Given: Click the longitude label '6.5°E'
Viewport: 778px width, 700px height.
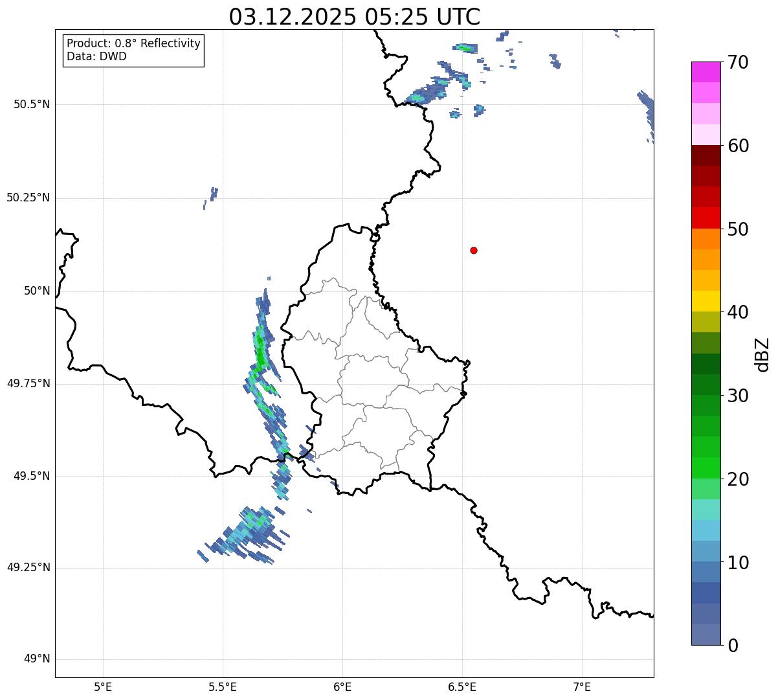Looking at the screenshot, I should pos(462,686).
